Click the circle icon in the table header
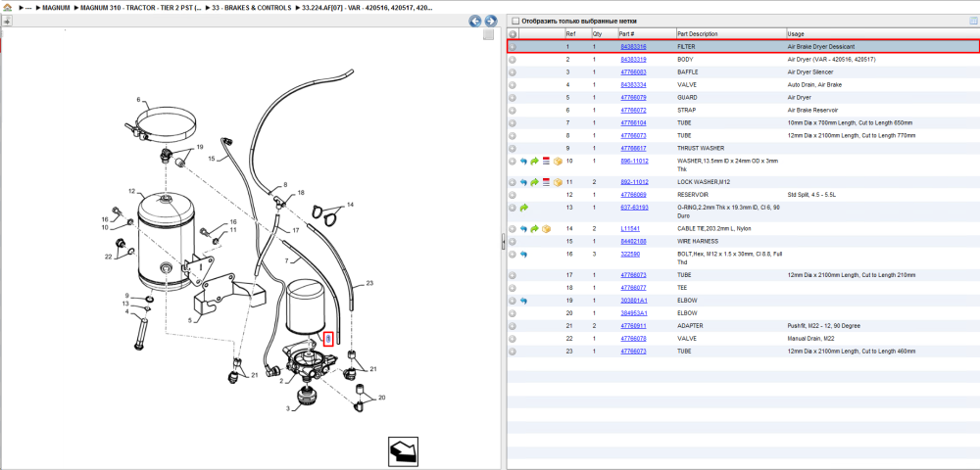Screen dimensions: 980x470 click(x=513, y=33)
